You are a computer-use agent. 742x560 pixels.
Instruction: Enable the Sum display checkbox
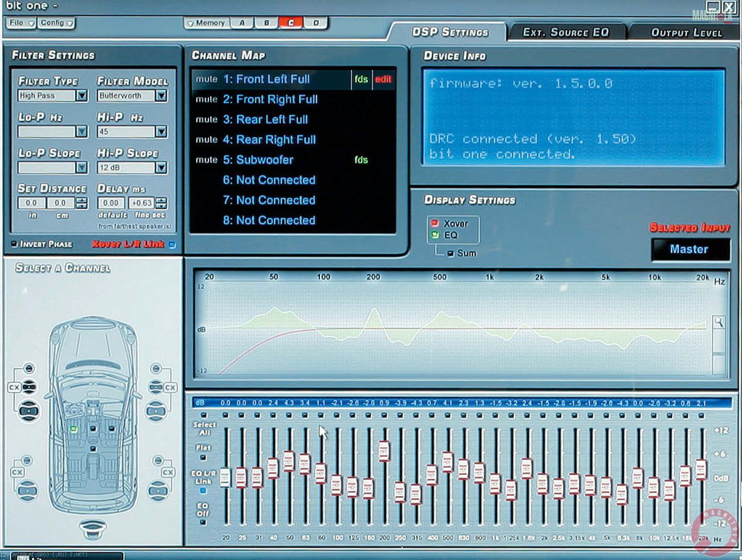click(451, 254)
